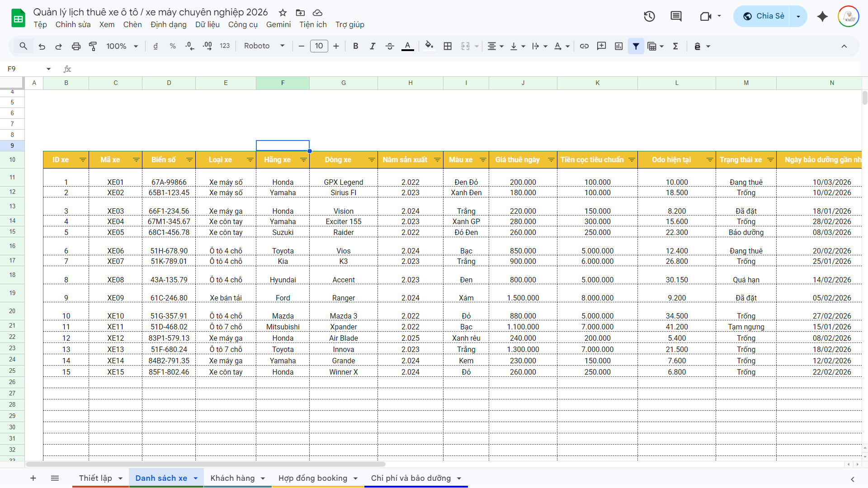Open the zoom level dropdown

click(x=121, y=46)
